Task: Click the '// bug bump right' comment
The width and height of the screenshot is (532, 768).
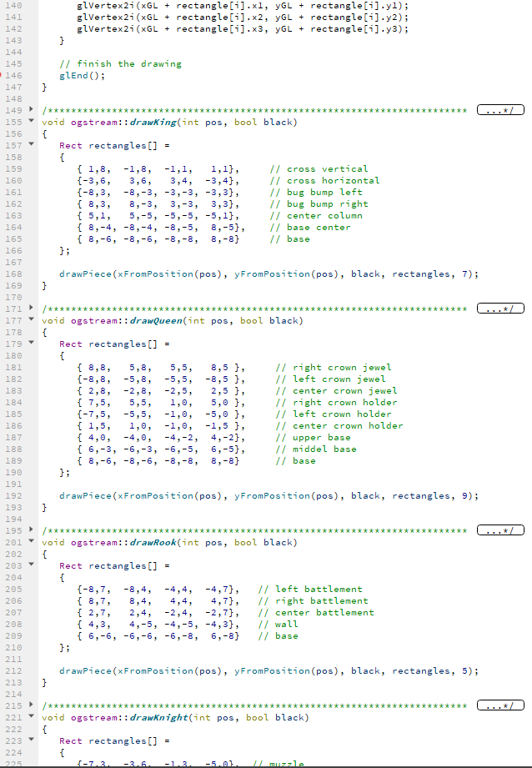Action: click(x=319, y=203)
